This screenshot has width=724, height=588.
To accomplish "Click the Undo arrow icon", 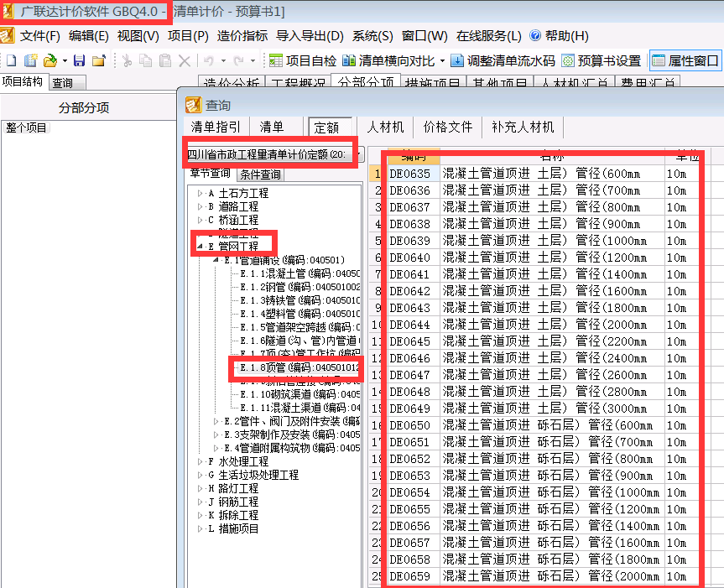I will click(209, 61).
